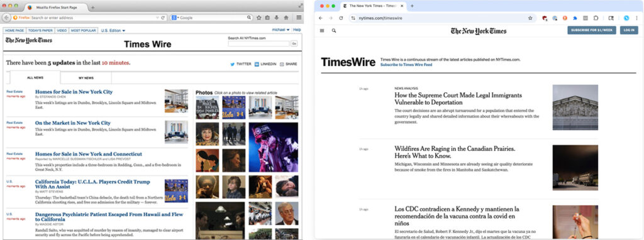Click the blue pin extension icon in Chrome

coord(575,18)
